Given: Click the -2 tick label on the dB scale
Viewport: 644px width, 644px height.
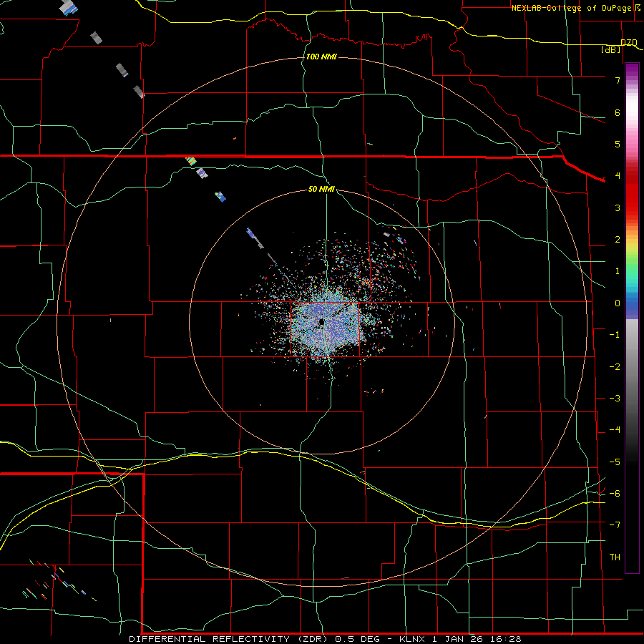Looking at the screenshot, I should [615, 367].
